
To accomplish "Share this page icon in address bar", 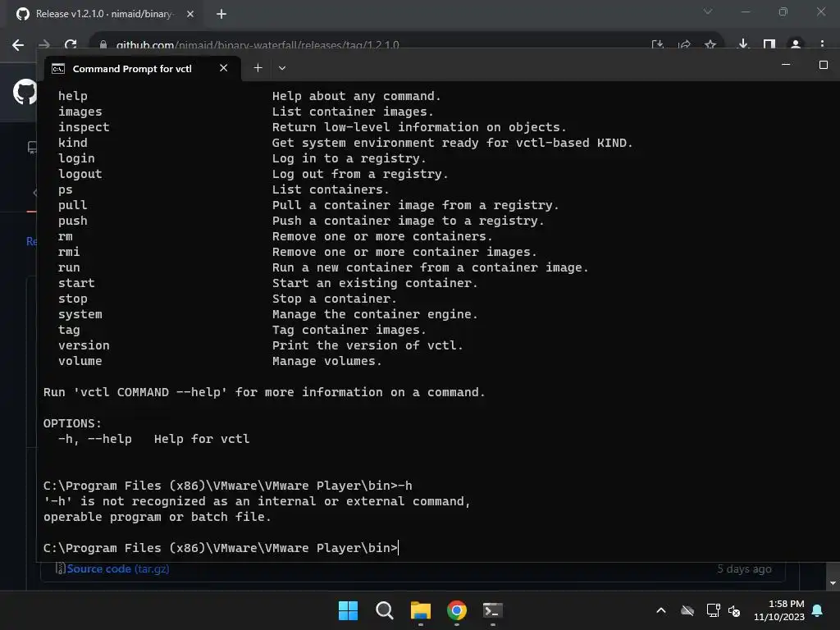I will pos(684,45).
